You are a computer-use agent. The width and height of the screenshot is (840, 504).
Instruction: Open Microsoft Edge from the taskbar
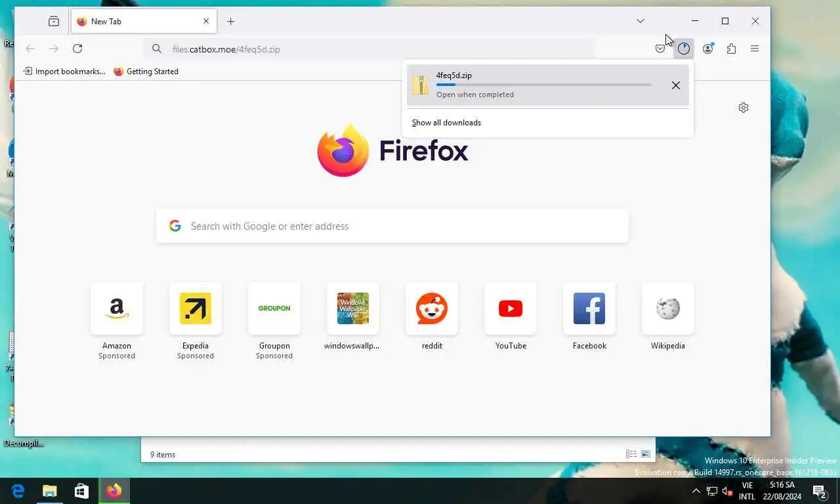[x=18, y=491]
